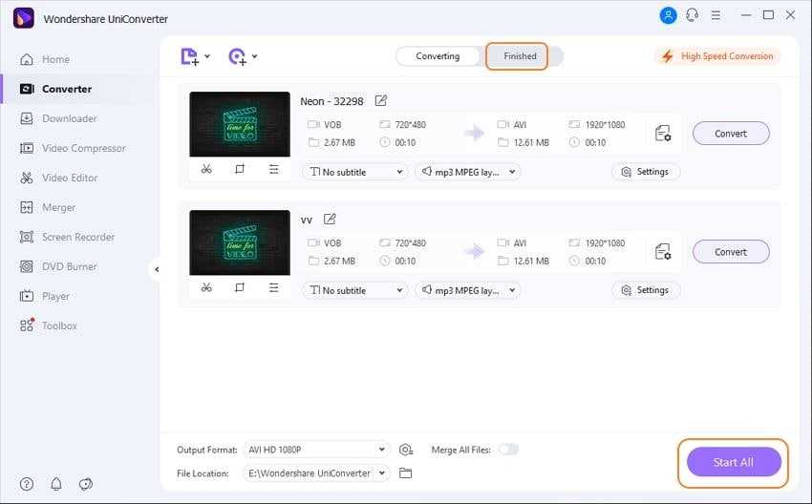The image size is (812, 504).
Task: Open the output format settings icon for Neon - 32298
Action: (662, 134)
